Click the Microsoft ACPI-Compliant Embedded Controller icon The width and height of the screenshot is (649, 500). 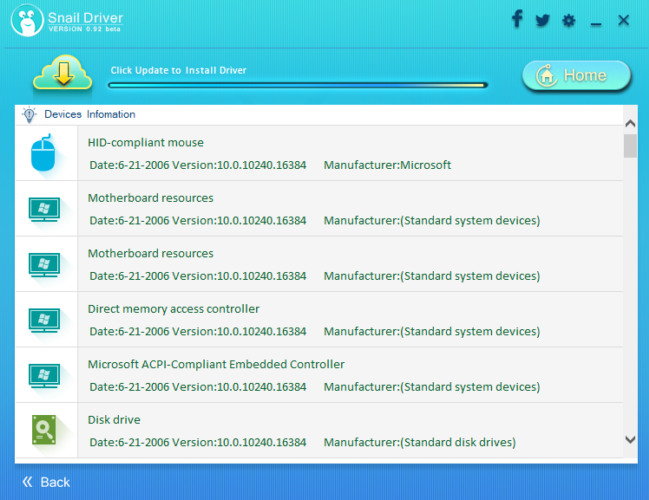(x=44, y=375)
